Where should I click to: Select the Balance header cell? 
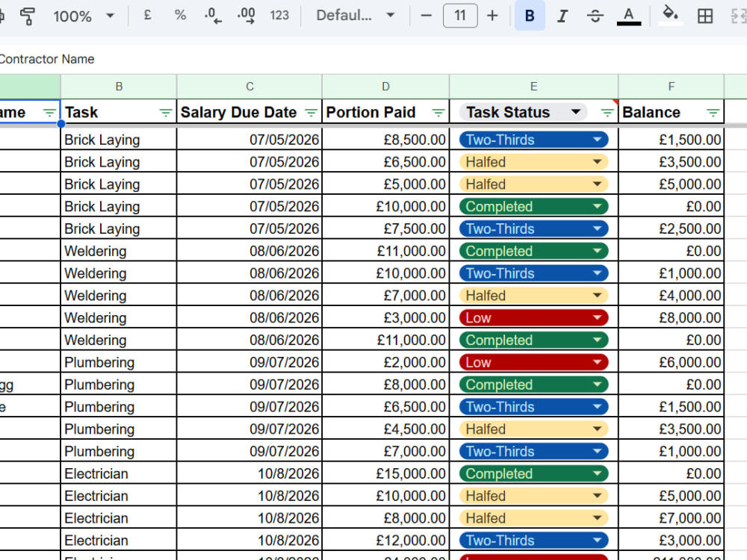(x=672, y=113)
